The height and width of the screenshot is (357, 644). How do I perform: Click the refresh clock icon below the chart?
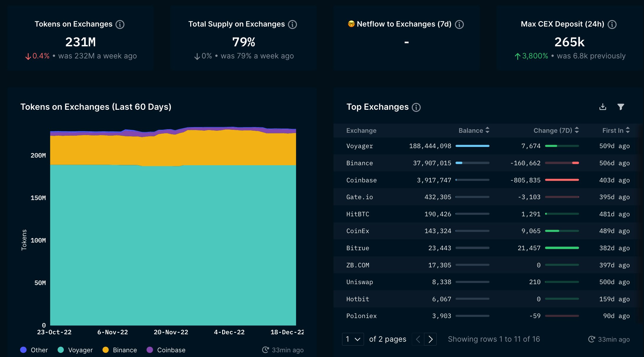(x=265, y=350)
